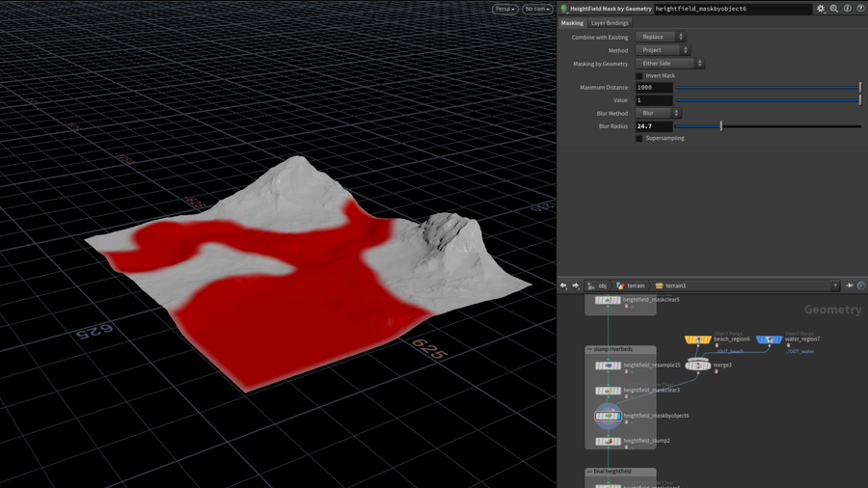This screenshot has width=868, height=488.
Task: Switch to the Masking tab
Action: pyautogui.click(x=572, y=23)
